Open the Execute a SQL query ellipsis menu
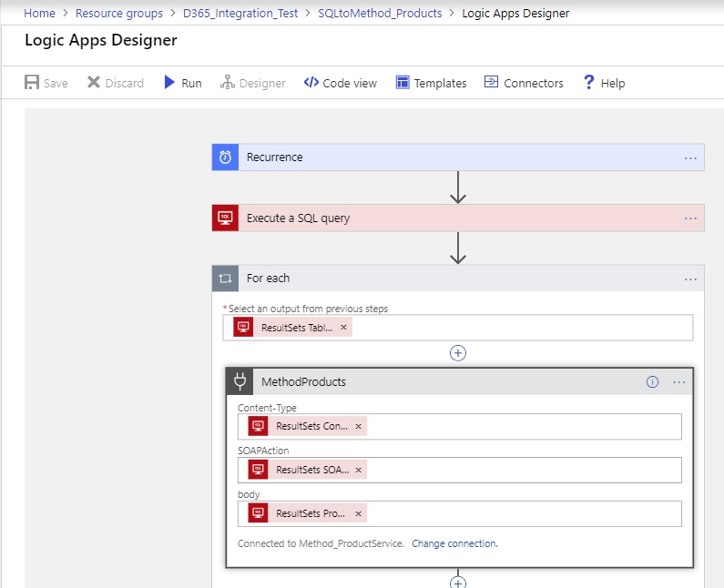 [x=690, y=218]
